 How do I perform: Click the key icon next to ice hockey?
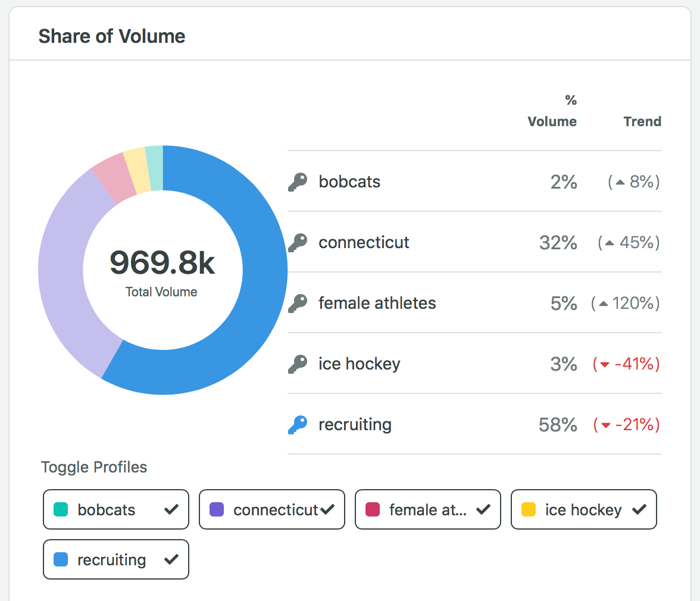[x=298, y=364]
